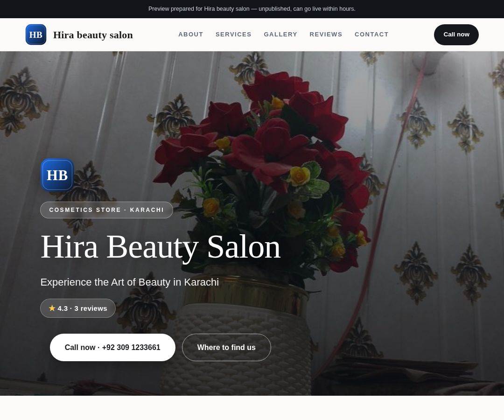Click the 4.3 · 3 reviews rating badge

click(78, 308)
